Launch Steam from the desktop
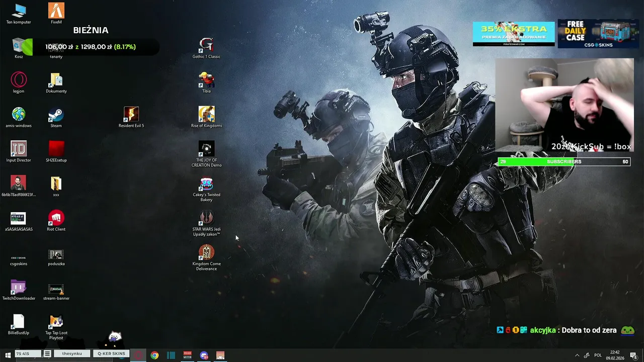The image size is (644, 362). click(x=56, y=117)
